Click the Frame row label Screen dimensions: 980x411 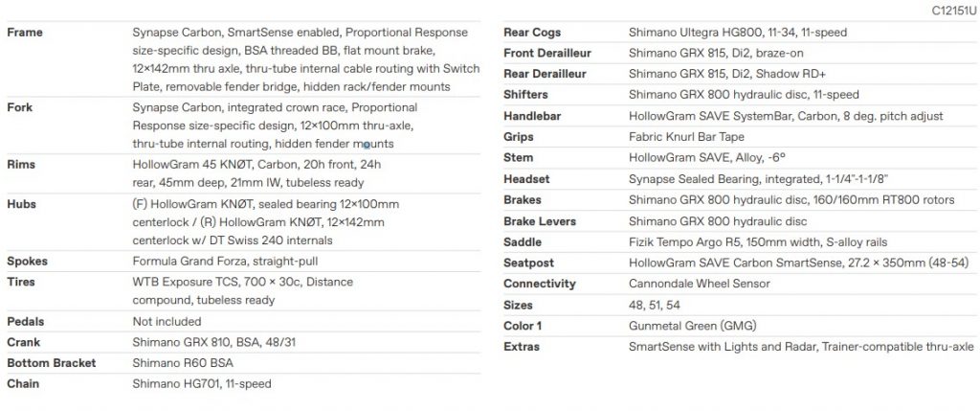point(25,33)
